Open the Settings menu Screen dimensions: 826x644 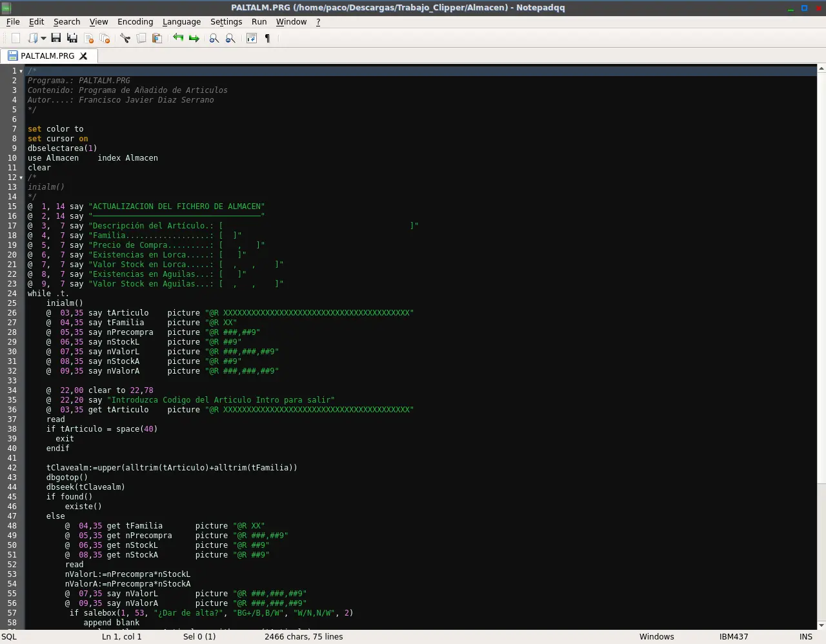pos(226,21)
